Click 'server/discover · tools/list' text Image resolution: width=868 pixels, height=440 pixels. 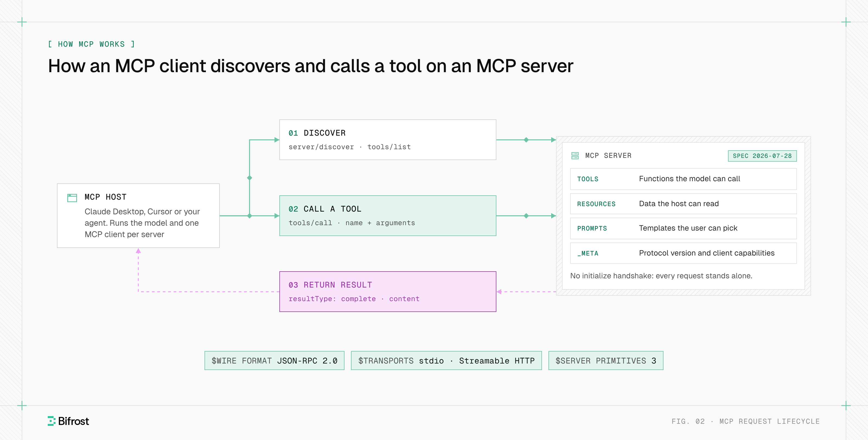pos(349,147)
